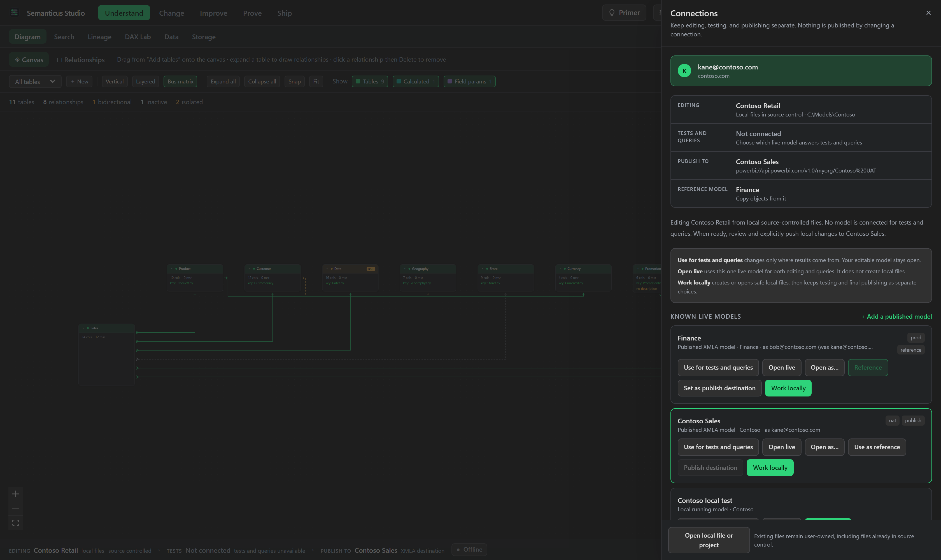941x560 pixels.
Task: Toggle Snap on the canvas toolbar
Action: tap(294, 81)
